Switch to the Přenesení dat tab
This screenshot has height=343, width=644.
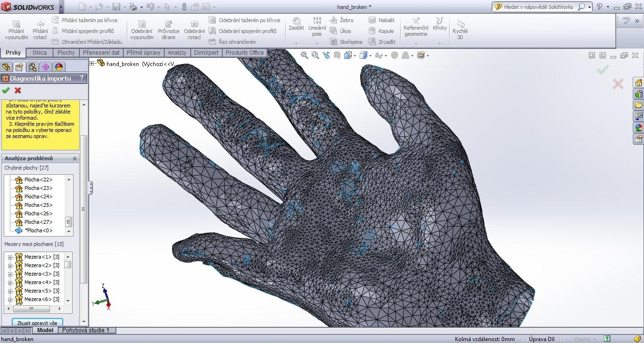[x=101, y=53]
